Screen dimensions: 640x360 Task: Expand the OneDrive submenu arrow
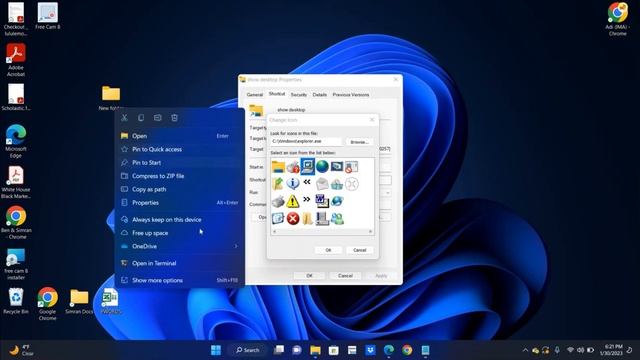click(236, 246)
